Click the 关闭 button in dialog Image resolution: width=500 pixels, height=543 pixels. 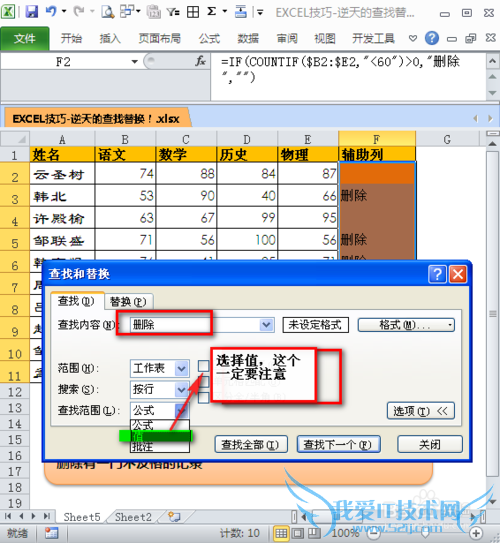point(430,444)
